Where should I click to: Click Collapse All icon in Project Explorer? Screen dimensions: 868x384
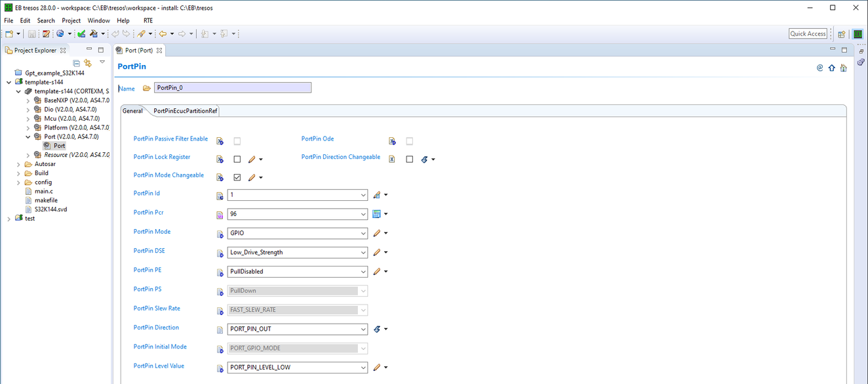click(x=77, y=63)
